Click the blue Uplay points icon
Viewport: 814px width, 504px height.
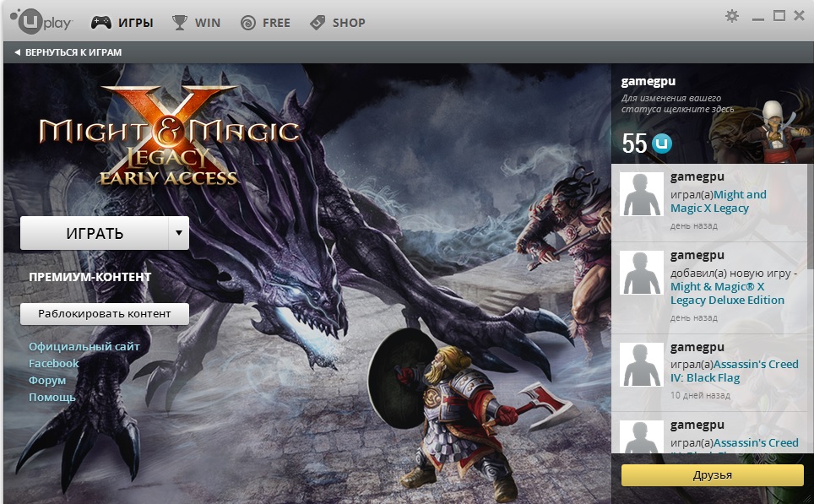[662, 144]
